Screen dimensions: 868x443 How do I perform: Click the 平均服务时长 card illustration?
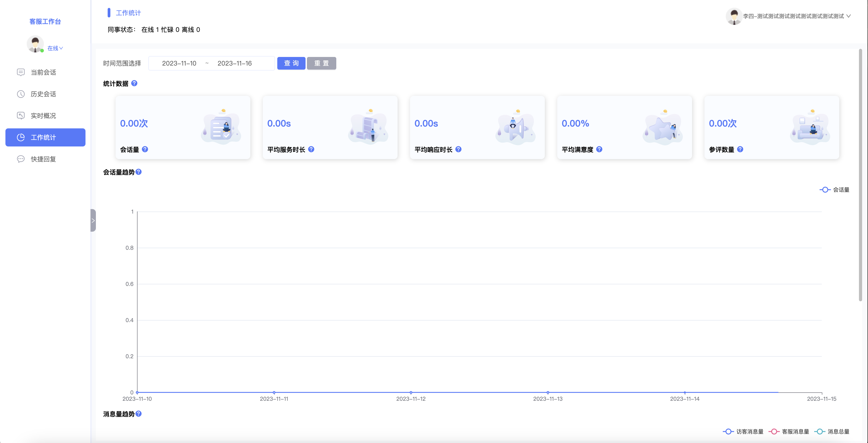[368, 127]
